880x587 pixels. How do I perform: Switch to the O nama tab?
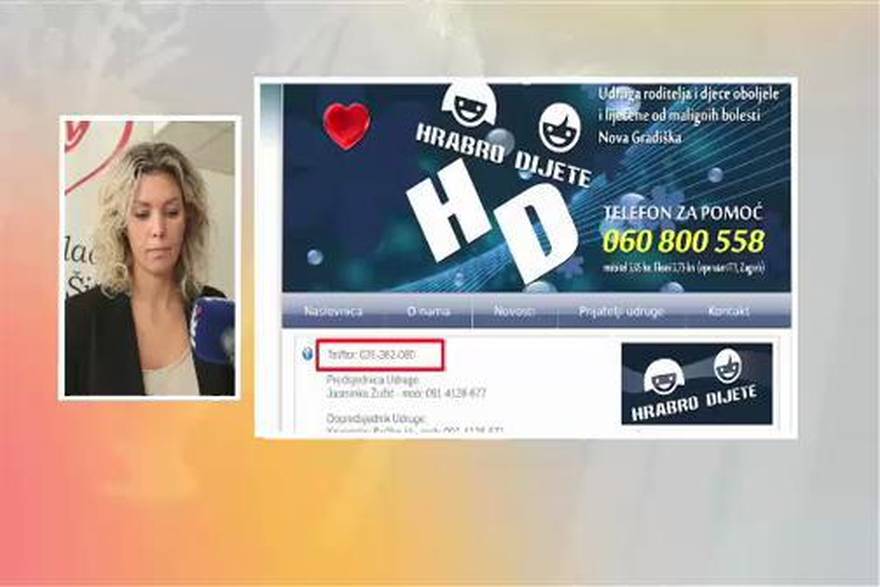coord(429,310)
